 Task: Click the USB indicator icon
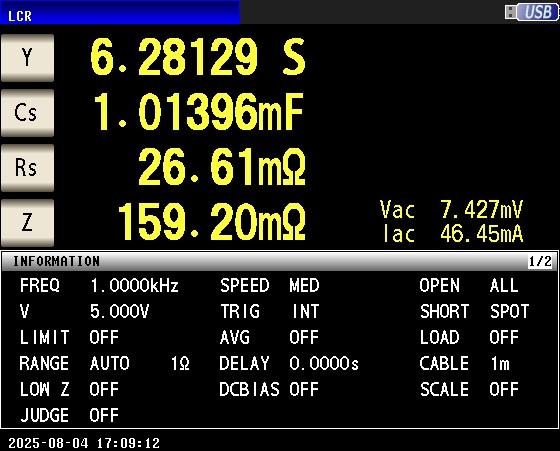click(x=531, y=12)
